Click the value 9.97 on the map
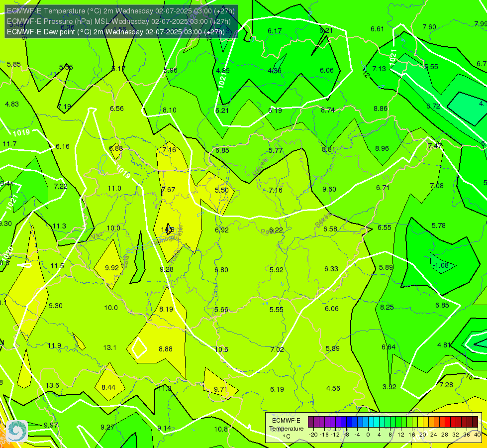Screen dimensions: 487x448 point(51,425)
